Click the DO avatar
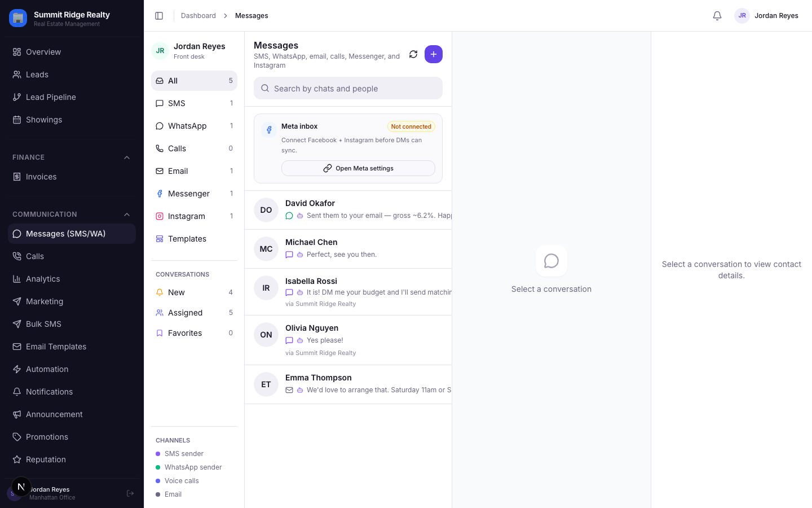Viewport: 812px width, 508px height. point(266,210)
